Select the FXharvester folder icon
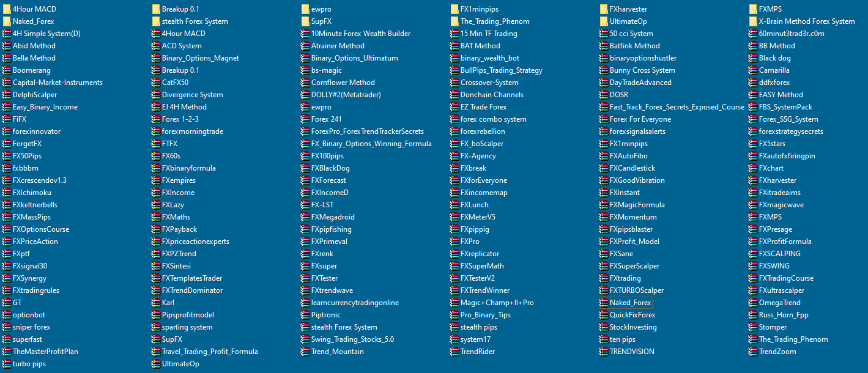Image resolution: width=868 pixels, height=373 pixels. coord(604,9)
